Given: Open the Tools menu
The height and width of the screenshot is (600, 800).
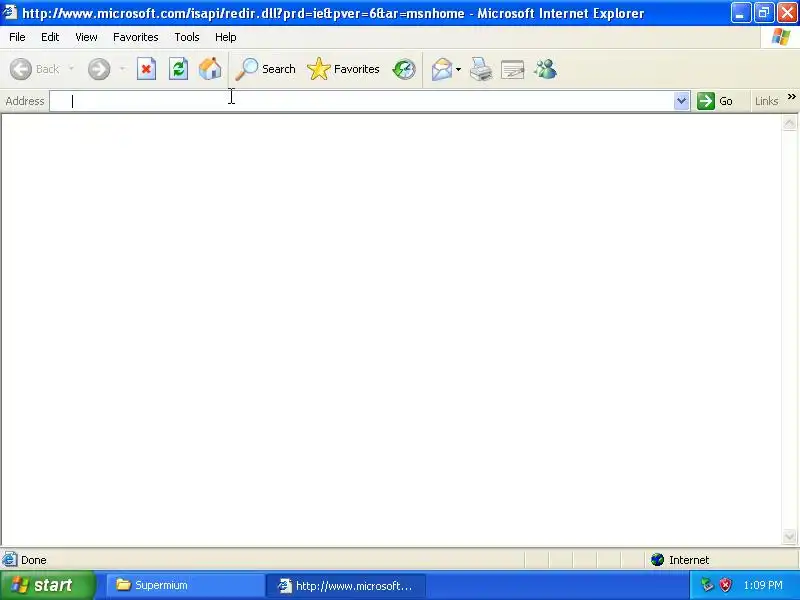Looking at the screenshot, I should click(x=187, y=37).
